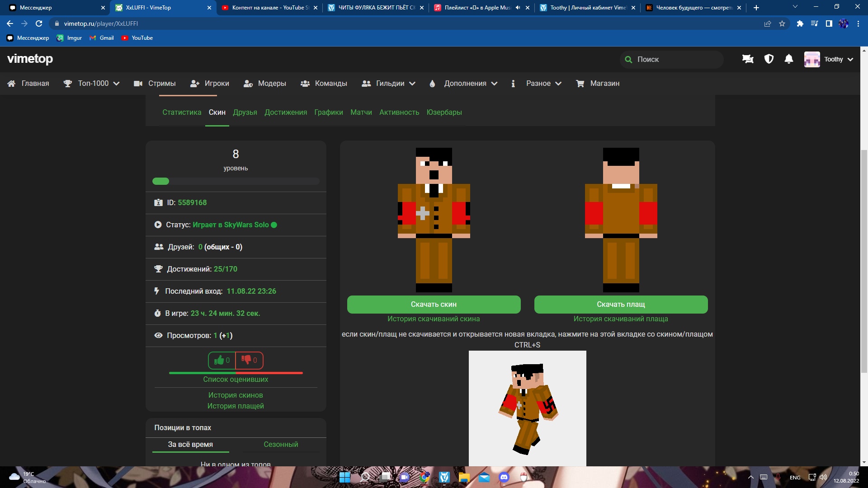Click the vimetop logo
The width and height of the screenshot is (868, 488).
30,59
